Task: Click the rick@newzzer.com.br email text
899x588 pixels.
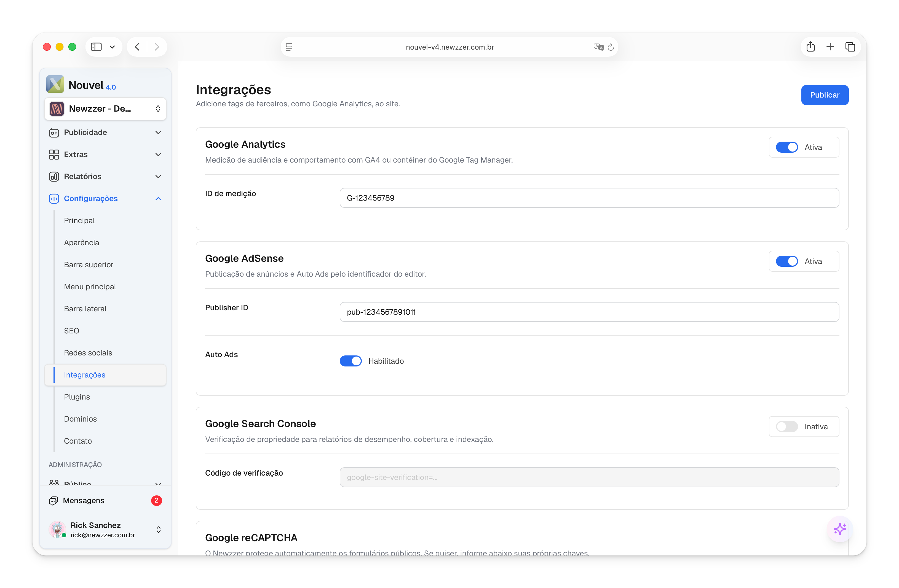Action: pos(103,535)
